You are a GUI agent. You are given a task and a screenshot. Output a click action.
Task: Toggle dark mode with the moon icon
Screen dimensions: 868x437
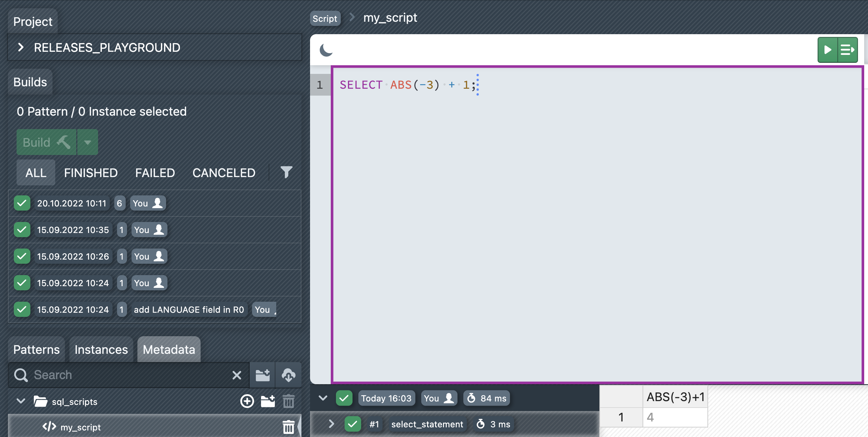(326, 50)
